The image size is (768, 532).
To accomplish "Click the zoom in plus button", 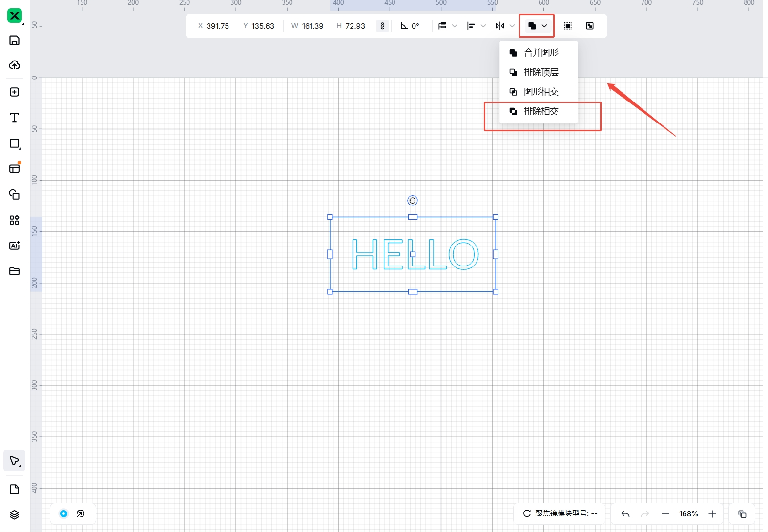I will [712, 514].
